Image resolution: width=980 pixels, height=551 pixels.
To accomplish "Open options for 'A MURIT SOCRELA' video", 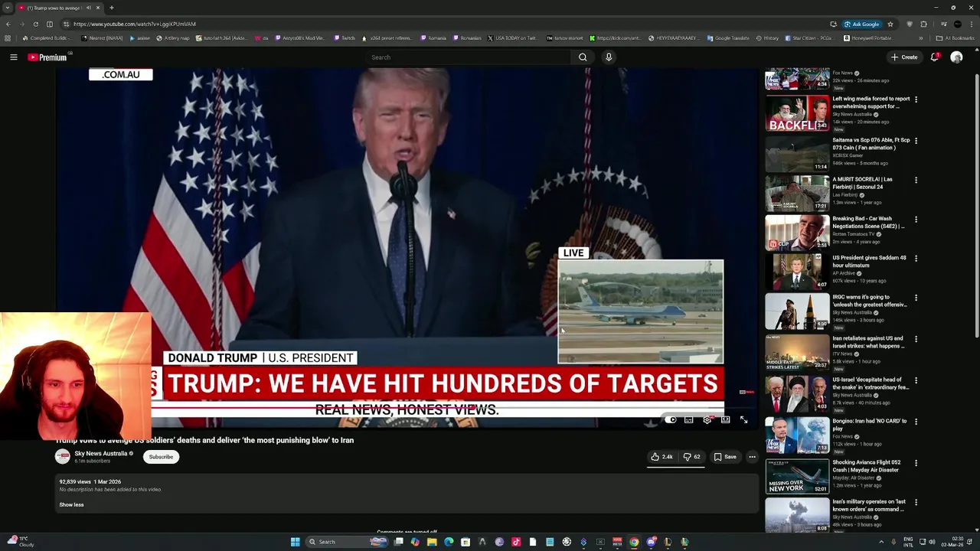I will pyautogui.click(x=916, y=181).
